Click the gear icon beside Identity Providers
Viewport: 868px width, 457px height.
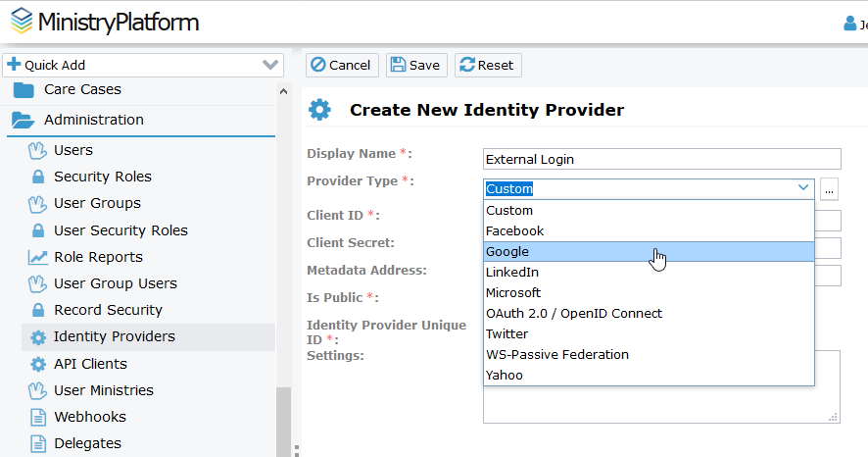(x=38, y=337)
